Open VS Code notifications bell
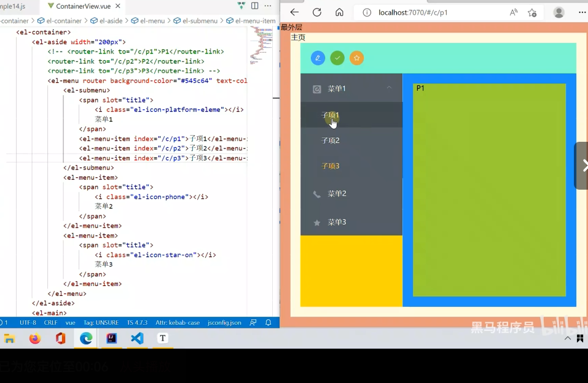The width and height of the screenshot is (588, 383). pyautogui.click(x=269, y=322)
